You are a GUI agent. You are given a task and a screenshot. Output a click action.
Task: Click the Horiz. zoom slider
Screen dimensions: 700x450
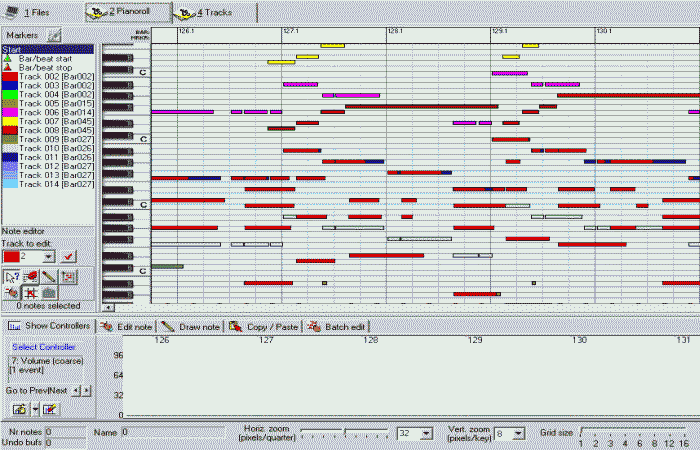point(345,433)
